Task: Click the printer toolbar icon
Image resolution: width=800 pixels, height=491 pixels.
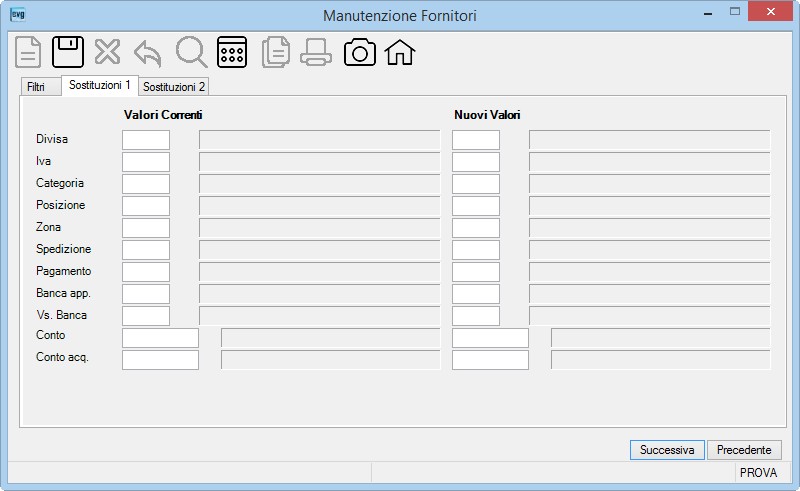Action: pos(316,53)
